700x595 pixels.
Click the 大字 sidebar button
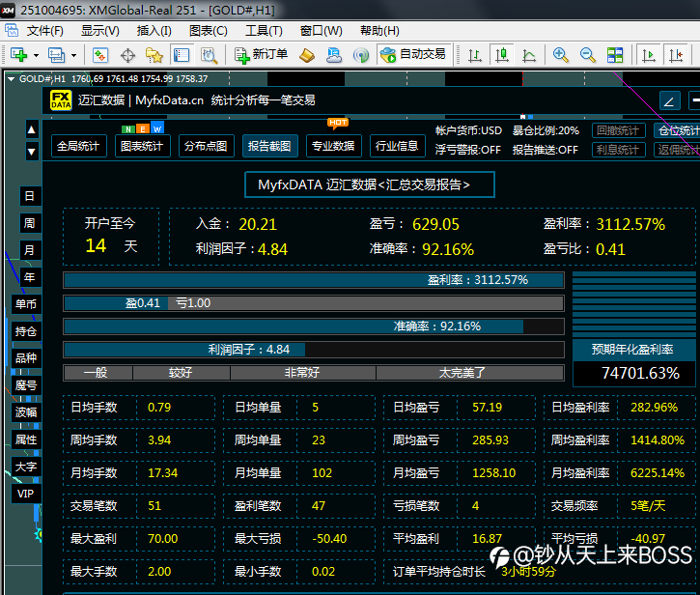(27, 467)
